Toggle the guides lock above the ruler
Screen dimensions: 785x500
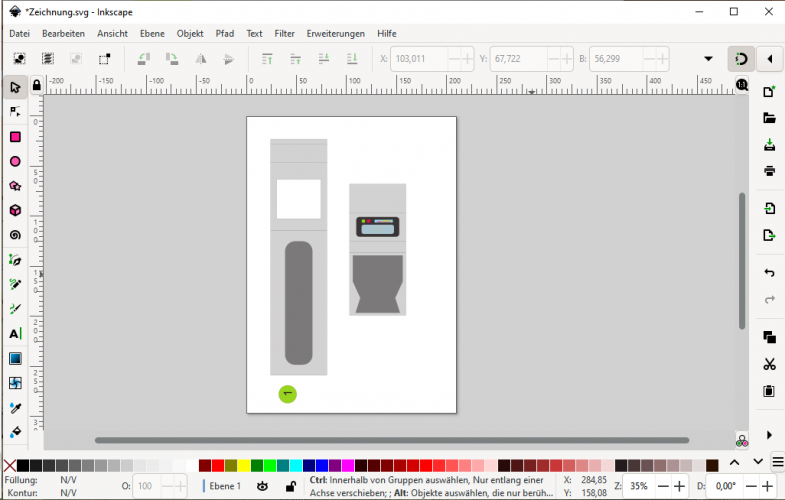click(37, 86)
